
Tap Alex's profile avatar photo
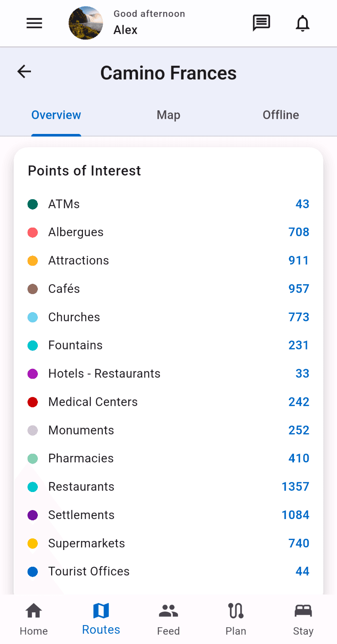click(86, 23)
